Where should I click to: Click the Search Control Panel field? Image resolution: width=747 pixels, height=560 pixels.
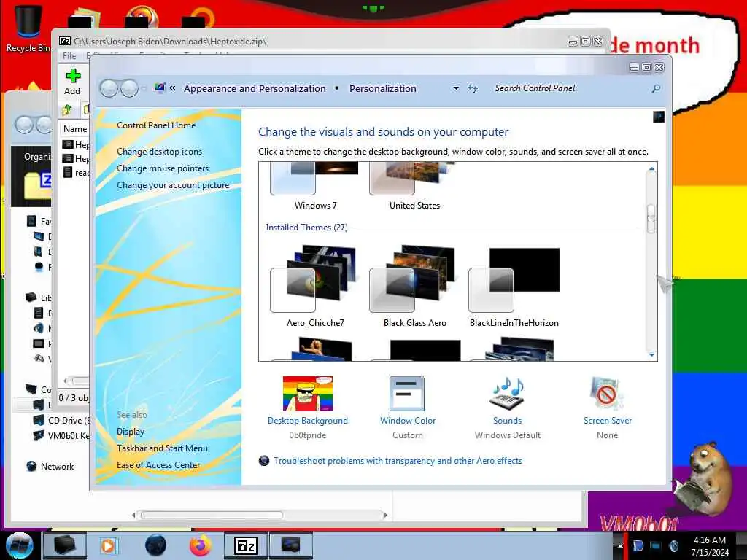point(569,88)
